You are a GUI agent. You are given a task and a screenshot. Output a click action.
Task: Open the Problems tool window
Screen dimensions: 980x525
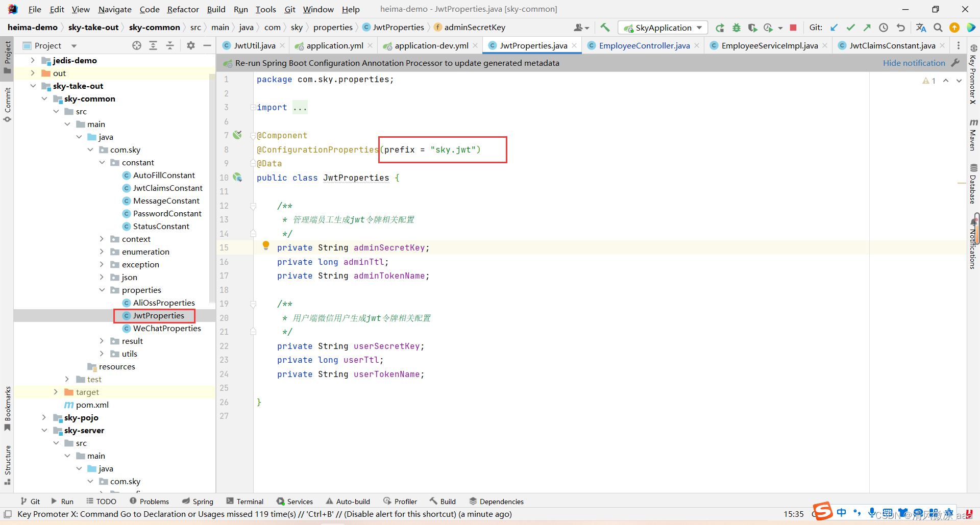coord(149,502)
